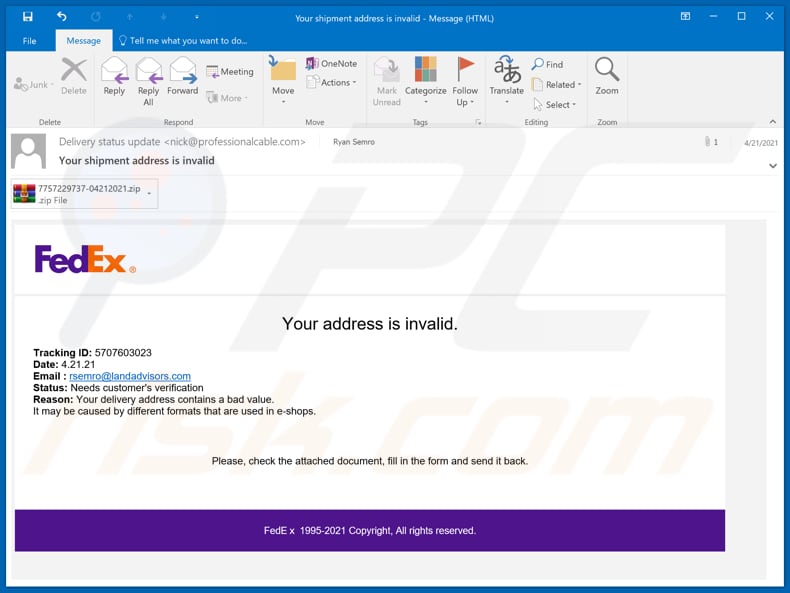
Task: Reply All to the email
Action: pyautogui.click(x=149, y=82)
